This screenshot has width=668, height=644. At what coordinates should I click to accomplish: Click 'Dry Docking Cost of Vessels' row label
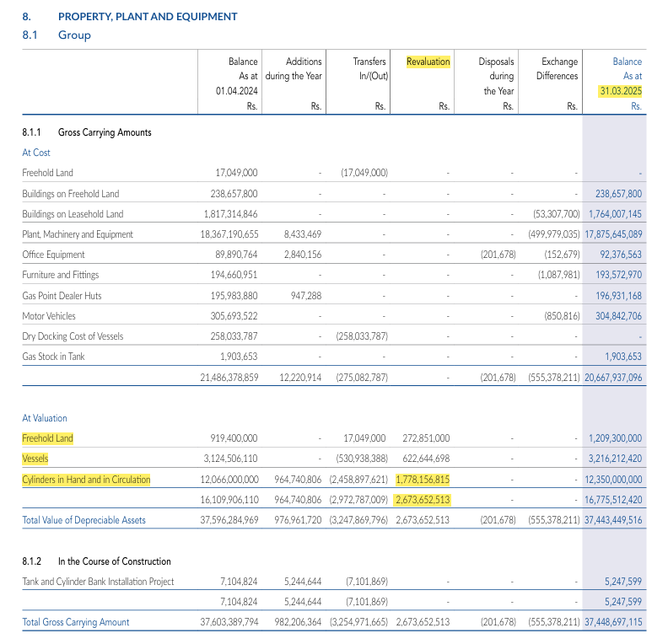[x=73, y=336]
